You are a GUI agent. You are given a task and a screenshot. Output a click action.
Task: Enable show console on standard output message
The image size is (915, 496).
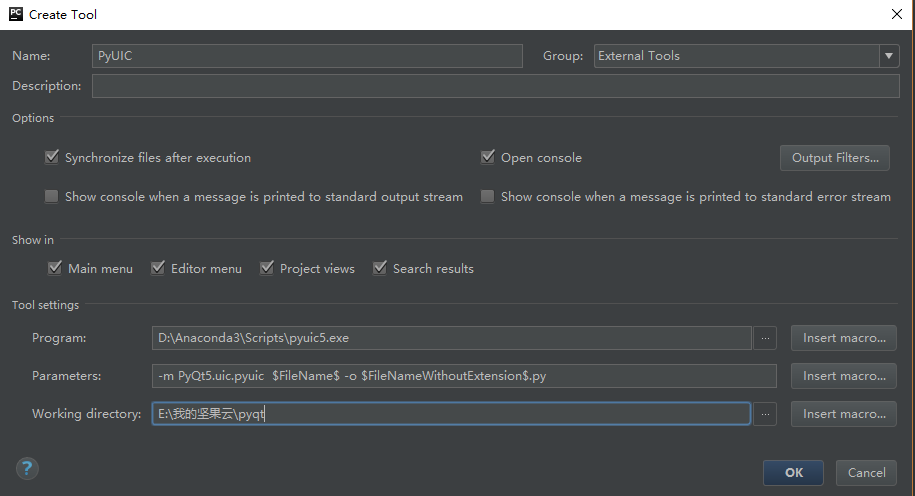(x=52, y=197)
